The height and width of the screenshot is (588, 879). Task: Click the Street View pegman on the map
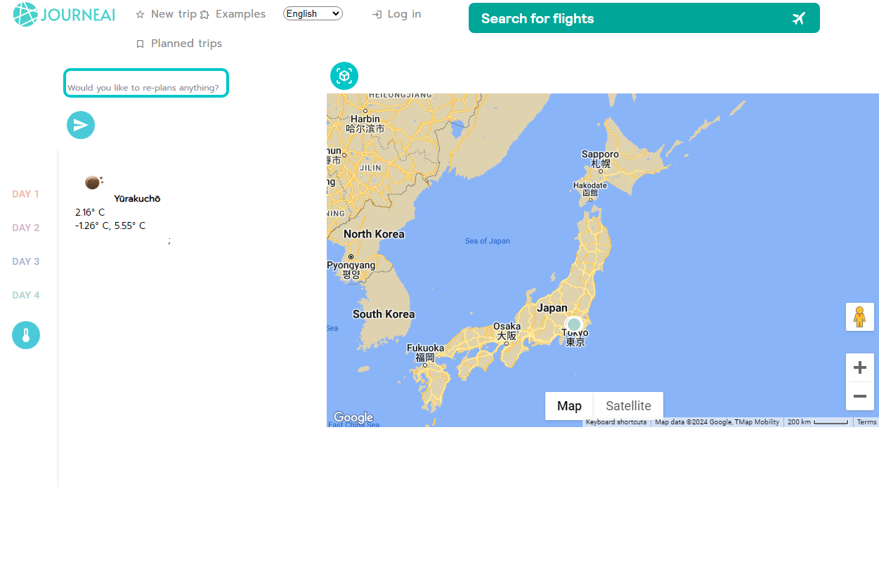click(859, 317)
